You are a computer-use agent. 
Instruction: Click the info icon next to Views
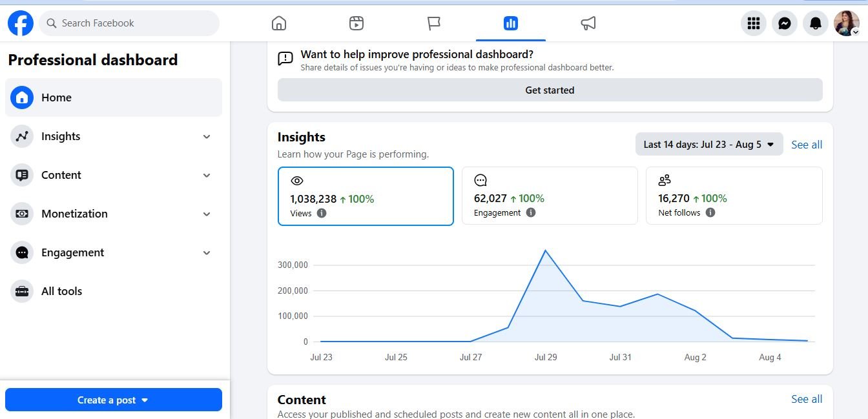pyautogui.click(x=322, y=213)
